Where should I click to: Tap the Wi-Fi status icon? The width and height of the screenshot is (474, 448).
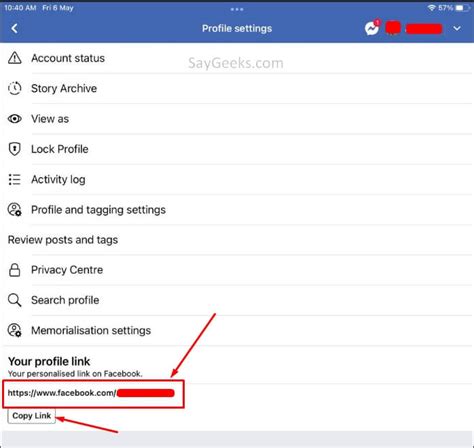[x=432, y=7]
